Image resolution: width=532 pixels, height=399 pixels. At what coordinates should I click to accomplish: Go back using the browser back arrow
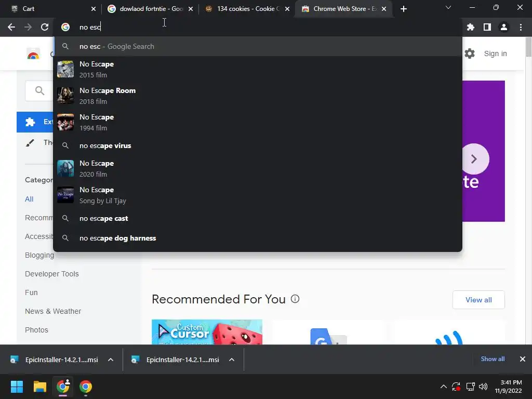pos(11,27)
